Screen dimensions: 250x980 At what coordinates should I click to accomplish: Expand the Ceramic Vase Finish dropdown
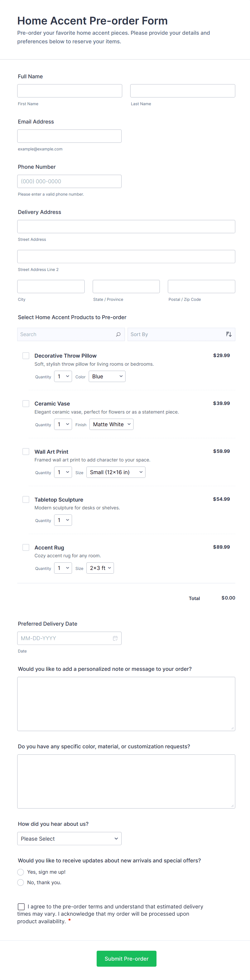[111, 425]
